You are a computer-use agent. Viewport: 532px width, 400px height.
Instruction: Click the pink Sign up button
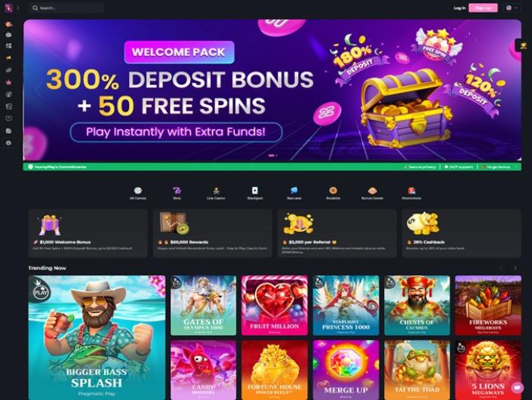pos(483,8)
